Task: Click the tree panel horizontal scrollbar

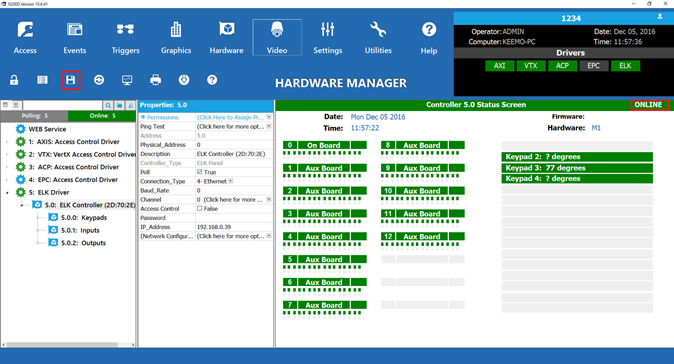Action: click(x=62, y=345)
